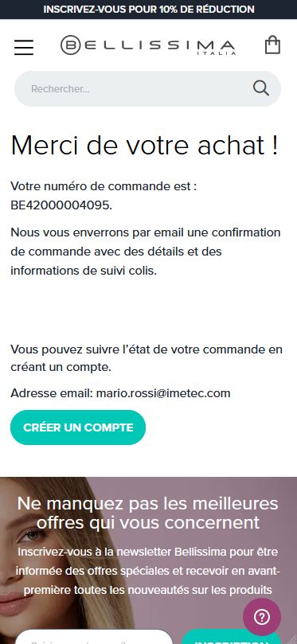Viewport: 297px width, 644px height.
Task: Open the purple help question mark bubble
Action: 262,616
